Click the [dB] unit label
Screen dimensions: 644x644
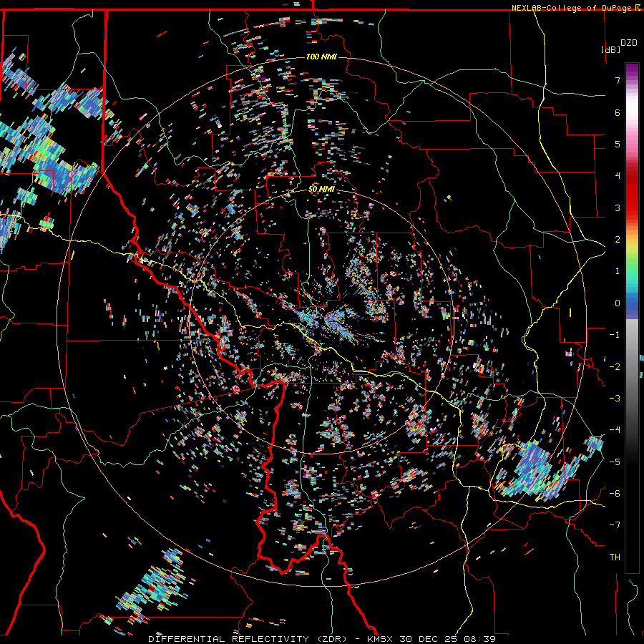(611, 49)
